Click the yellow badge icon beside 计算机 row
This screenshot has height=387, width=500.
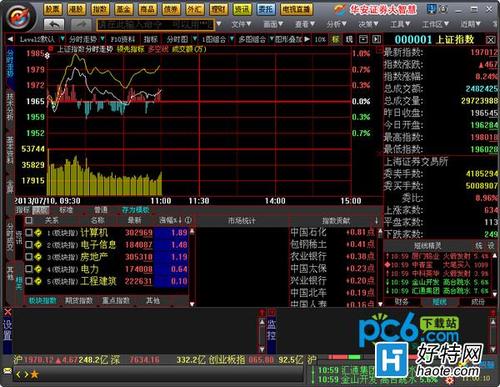(38, 232)
